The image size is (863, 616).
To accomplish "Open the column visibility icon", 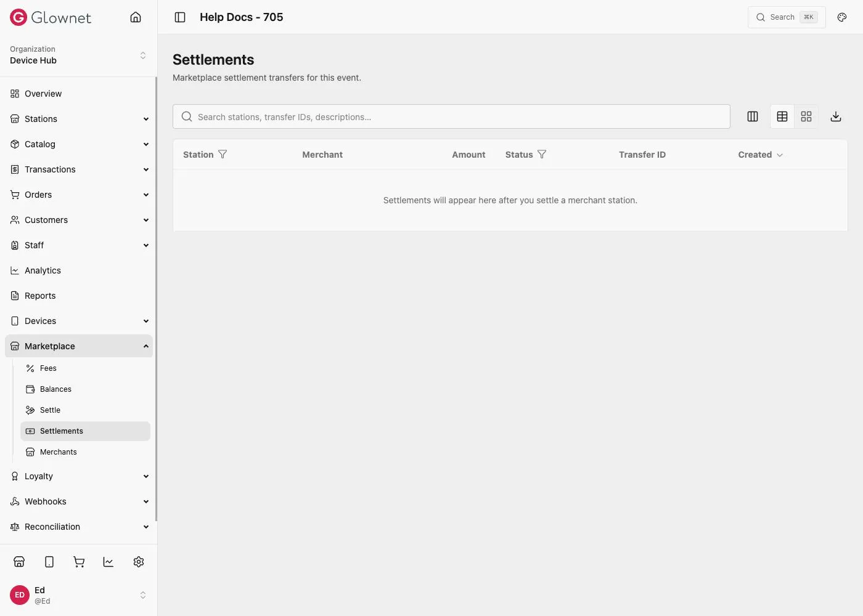I will point(753,116).
